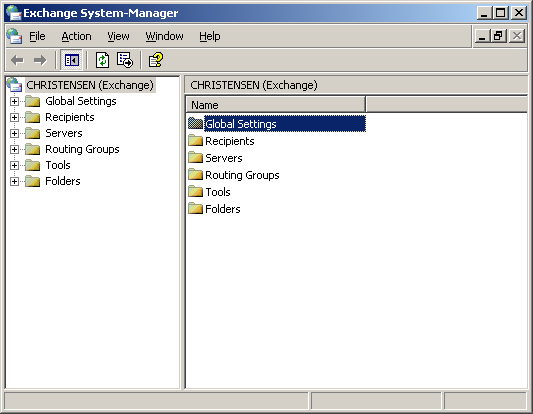Open the Help menu
This screenshot has width=533, height=414.
click(209, 36)
